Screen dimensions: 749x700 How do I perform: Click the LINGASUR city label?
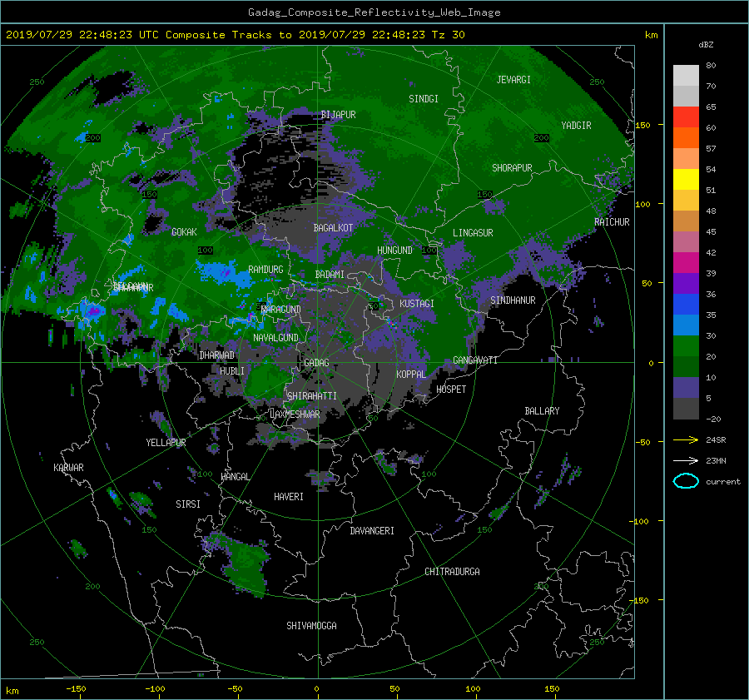(473, 233)
